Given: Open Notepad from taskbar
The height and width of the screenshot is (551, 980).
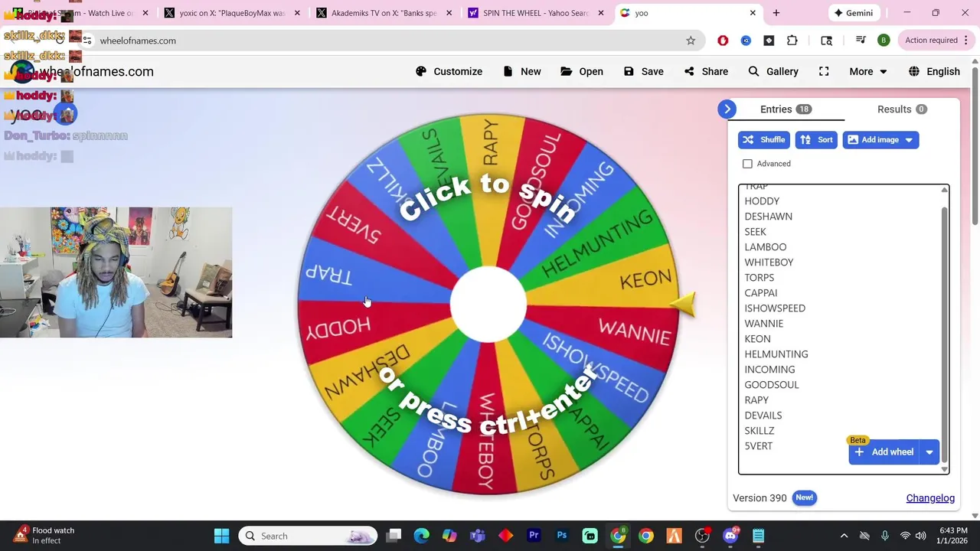Looking at the screenshot, I should [x=758, y=536].
